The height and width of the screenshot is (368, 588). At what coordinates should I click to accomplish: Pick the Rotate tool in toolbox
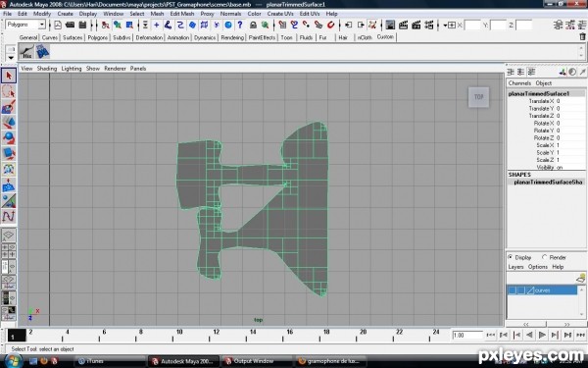tap(9, 137)
